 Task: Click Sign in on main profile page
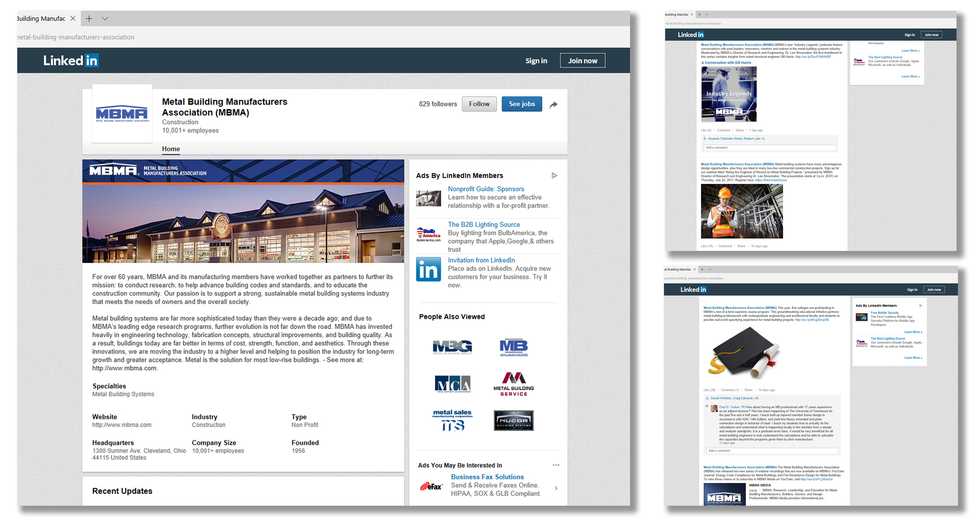click(x=536, y=61)
